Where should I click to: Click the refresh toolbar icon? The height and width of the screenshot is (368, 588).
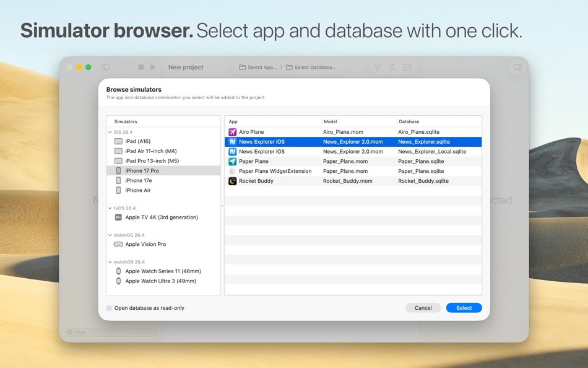(392, 67)
